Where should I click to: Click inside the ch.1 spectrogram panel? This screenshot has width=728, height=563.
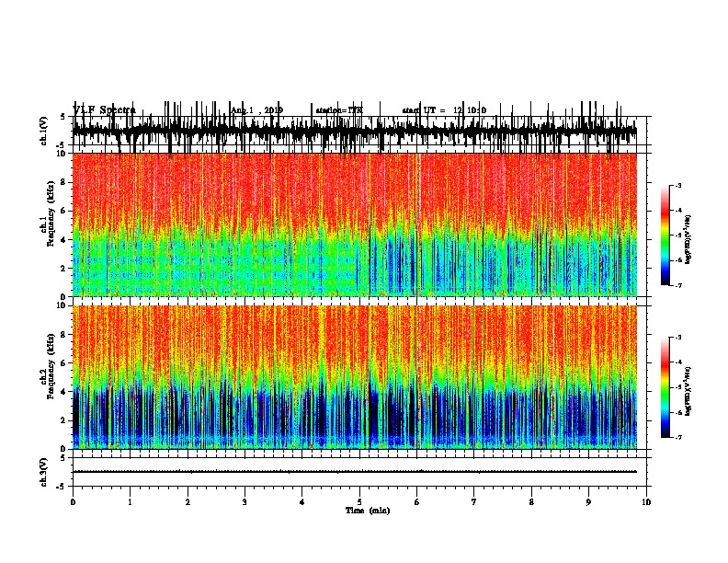[x=355, y=224]
